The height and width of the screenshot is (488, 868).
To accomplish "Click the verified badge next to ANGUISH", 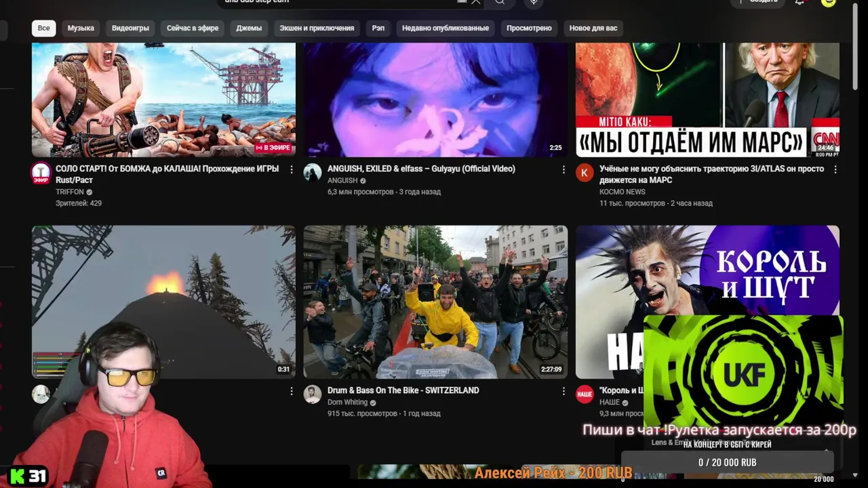I will pos(363,181).
